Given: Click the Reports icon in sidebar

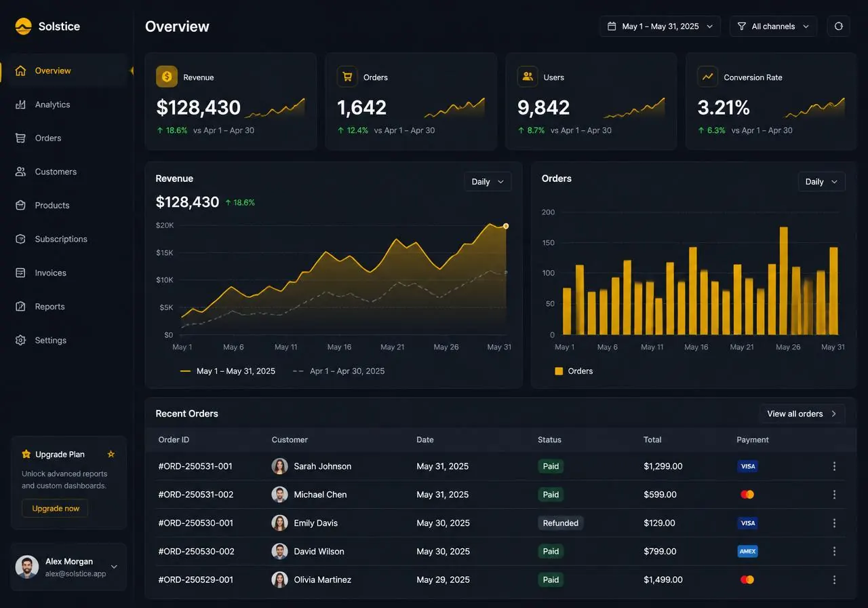Looking at the screenshot, I should coord(20,307).
